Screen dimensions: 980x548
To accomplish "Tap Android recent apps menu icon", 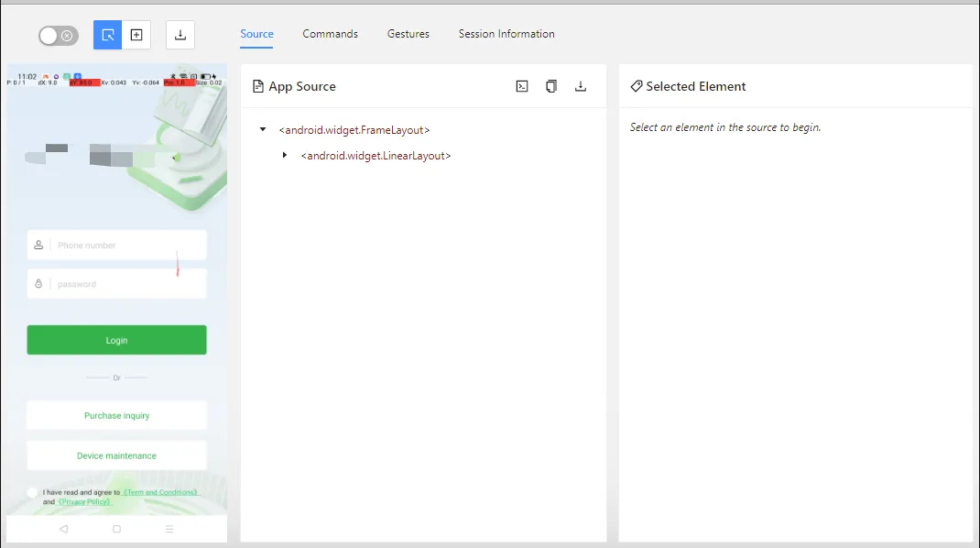I will pos(169,529).
